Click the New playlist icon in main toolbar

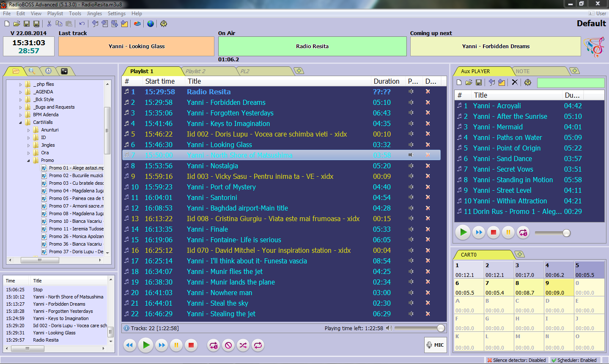point(7,24)
